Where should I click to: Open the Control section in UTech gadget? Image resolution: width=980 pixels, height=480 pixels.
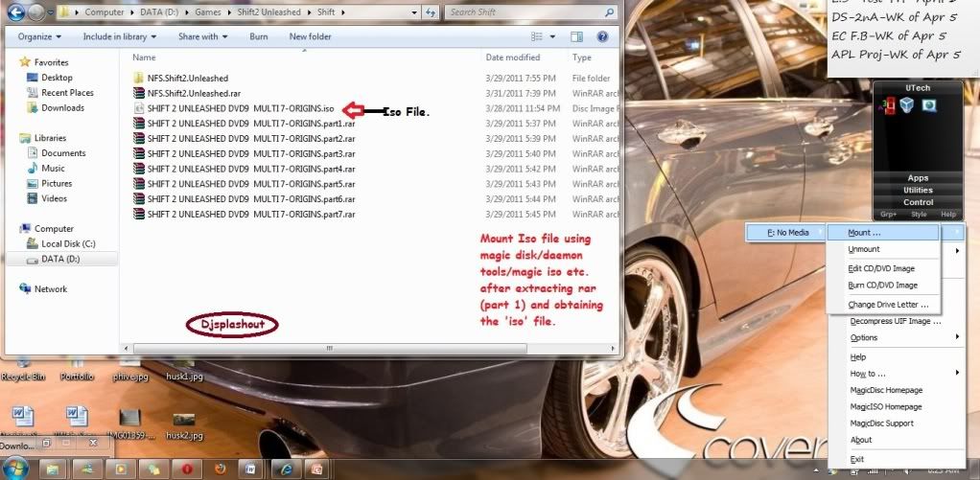pos(918,202)
